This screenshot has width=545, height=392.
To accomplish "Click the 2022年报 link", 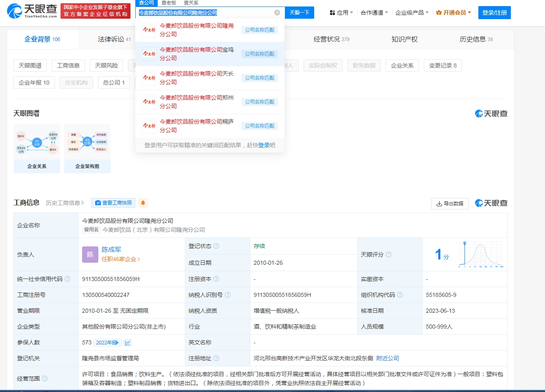I will (107, 343).
